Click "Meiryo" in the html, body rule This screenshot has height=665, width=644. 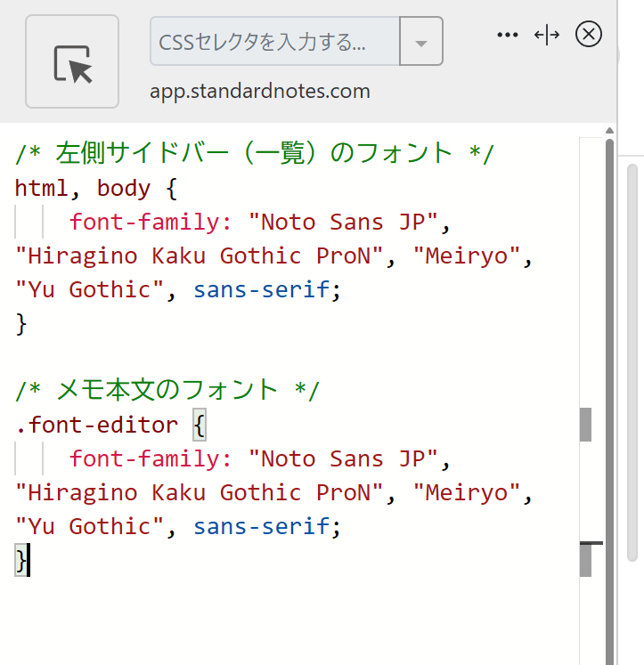click(466, 255)
